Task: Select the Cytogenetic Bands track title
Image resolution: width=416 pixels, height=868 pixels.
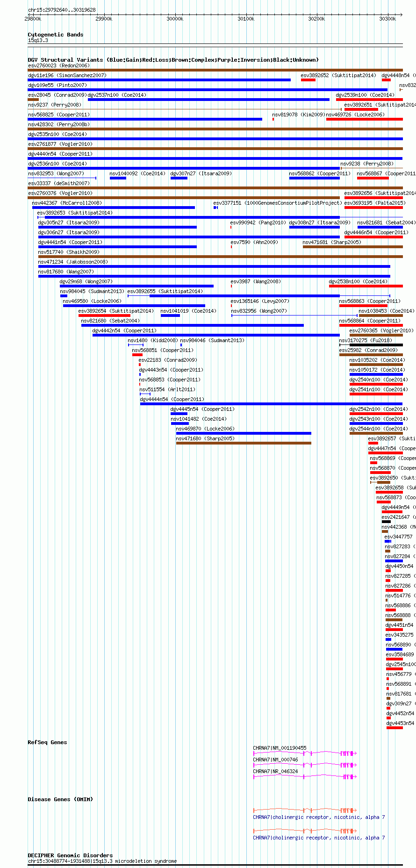Action: point(56,35)
